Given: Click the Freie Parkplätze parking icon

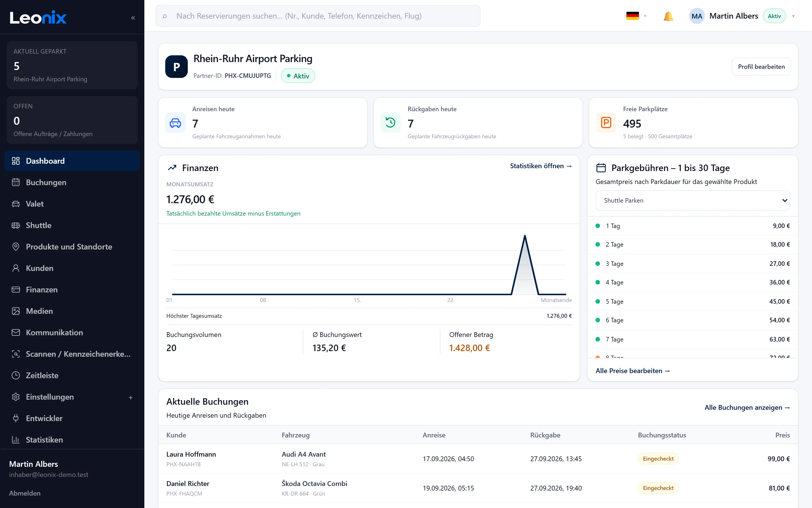Looking at the screenshot, I should tap(606, 123).
